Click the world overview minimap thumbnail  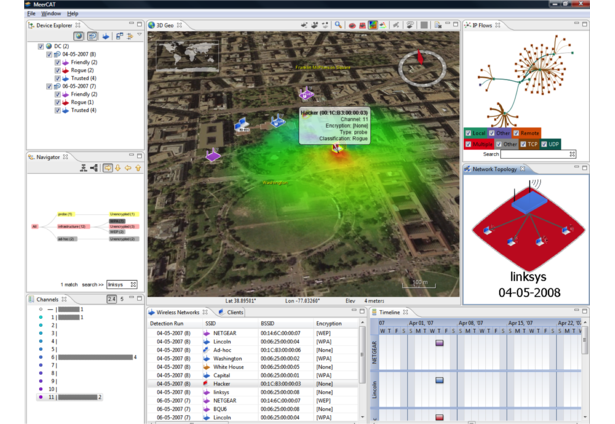pyautogui.click(x=187, y=56)
